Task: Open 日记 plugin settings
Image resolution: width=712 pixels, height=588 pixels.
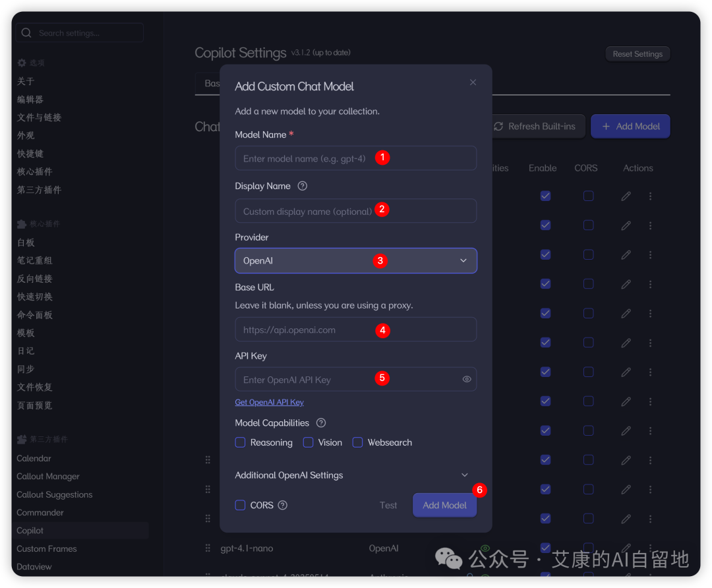Action: pyautogui.click(x=26, y=351)
